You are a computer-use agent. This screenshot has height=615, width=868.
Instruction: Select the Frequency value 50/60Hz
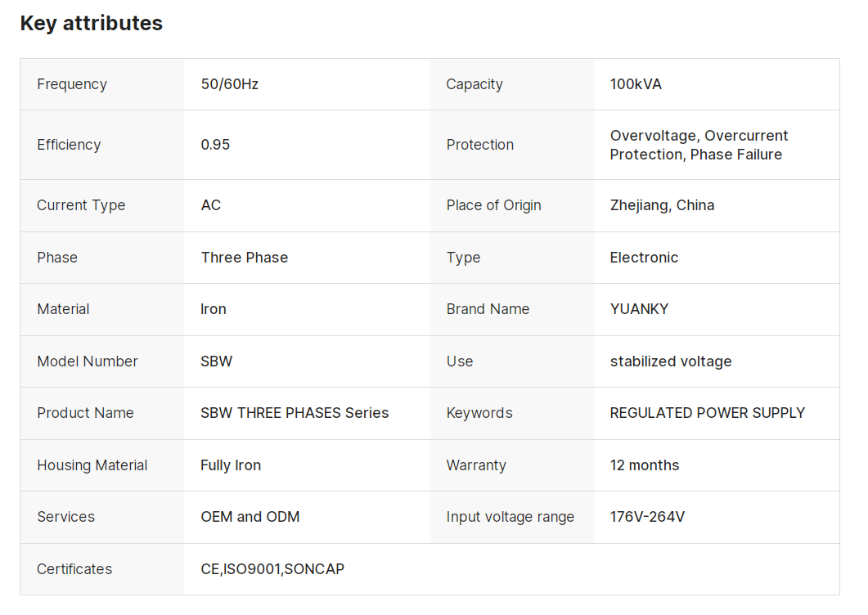tap(230, 84)
